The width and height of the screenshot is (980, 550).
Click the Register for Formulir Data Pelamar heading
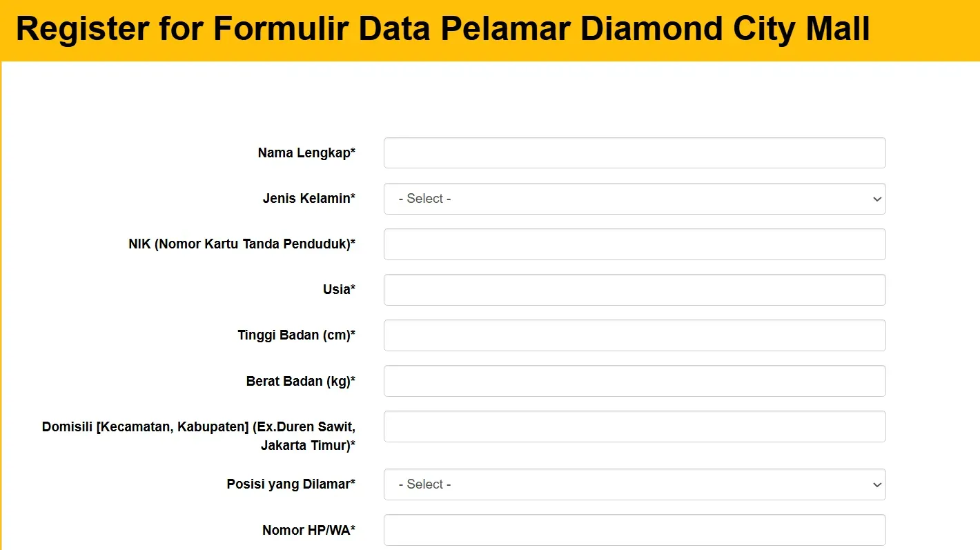(442, 30)
